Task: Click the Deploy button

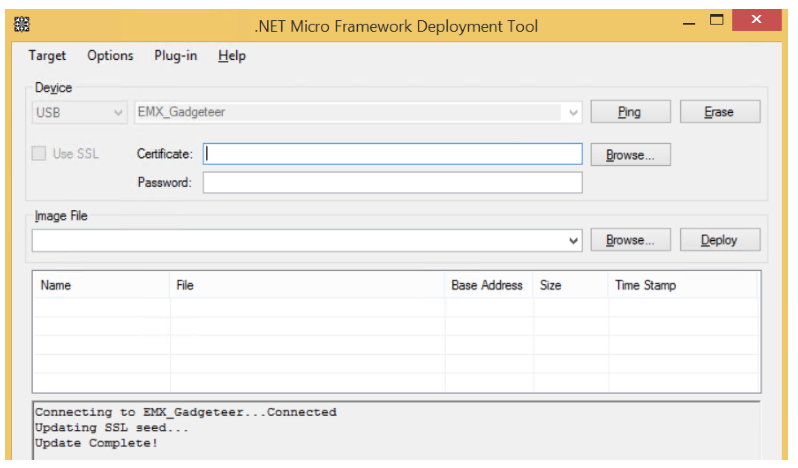Action: (x=720, y=240)
